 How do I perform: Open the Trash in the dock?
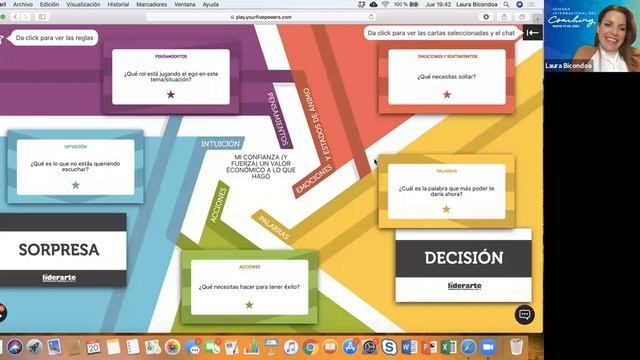(516, 347)
